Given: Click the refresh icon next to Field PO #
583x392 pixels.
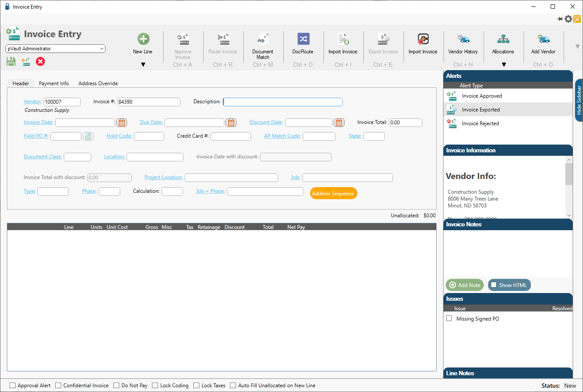Looking at the screenshot, I should [88, 136].
